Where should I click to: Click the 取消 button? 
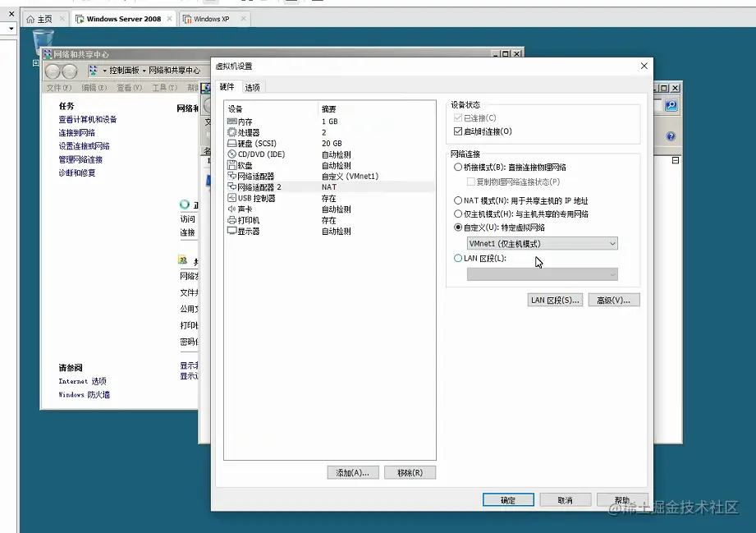pos(565,500)
